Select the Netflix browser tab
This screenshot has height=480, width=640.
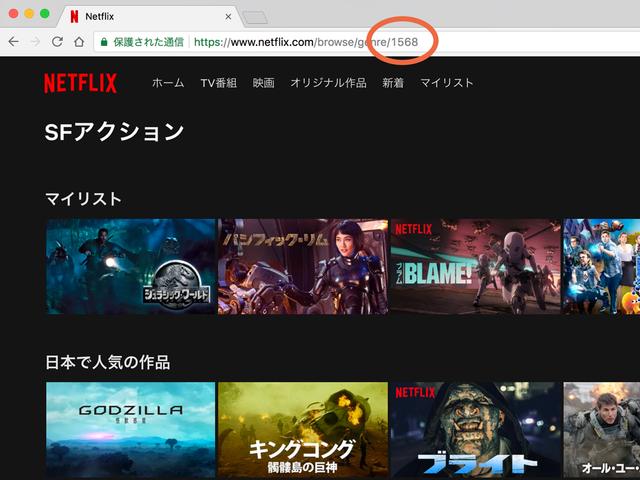coord(151,16)
